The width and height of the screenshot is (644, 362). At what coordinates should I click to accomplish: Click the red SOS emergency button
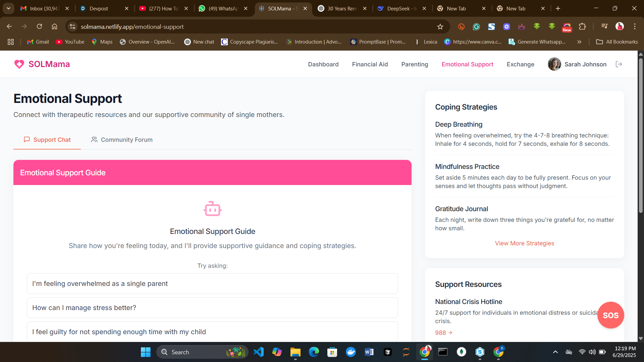(x=610, y=315)
